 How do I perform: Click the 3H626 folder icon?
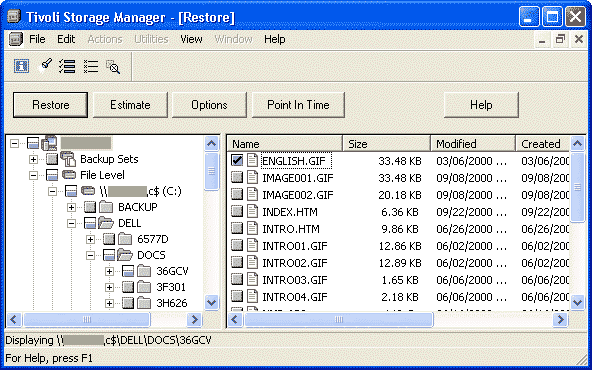[x=144, y=303]
